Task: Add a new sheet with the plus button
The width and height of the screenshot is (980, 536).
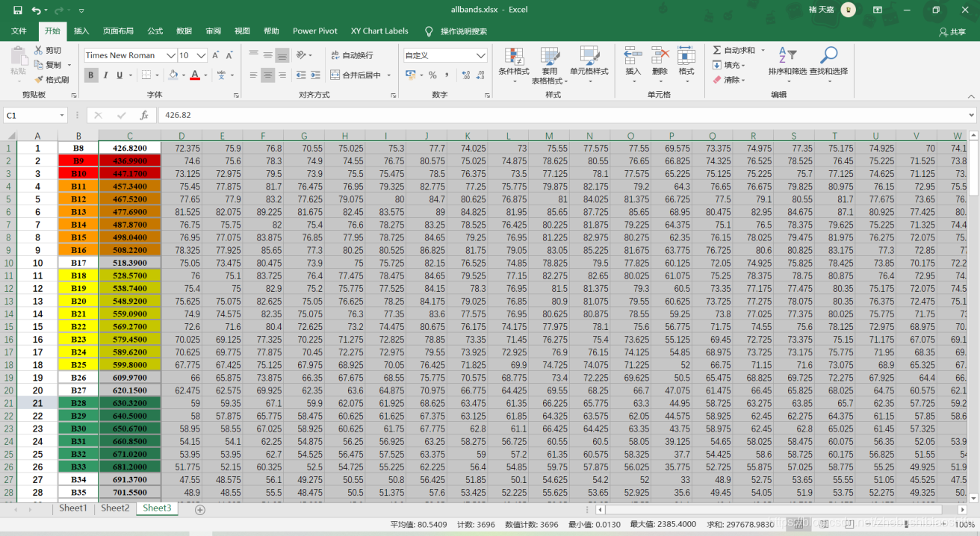Action: pos(199,510)
